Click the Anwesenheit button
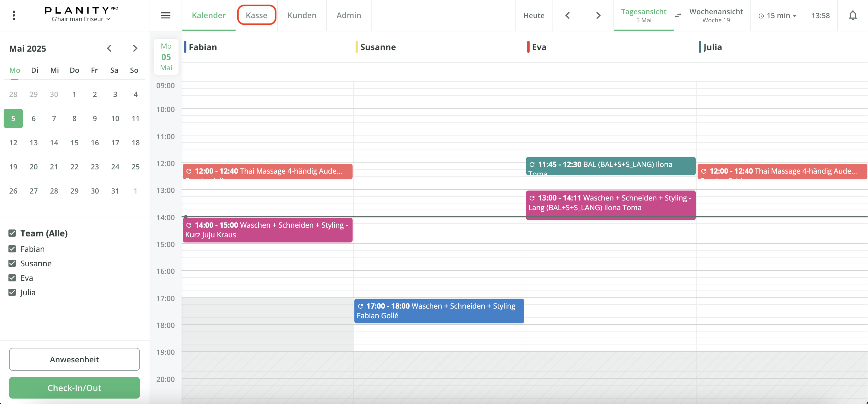The height and width of the screenshot is (404, 868). (x=74, y=360)
